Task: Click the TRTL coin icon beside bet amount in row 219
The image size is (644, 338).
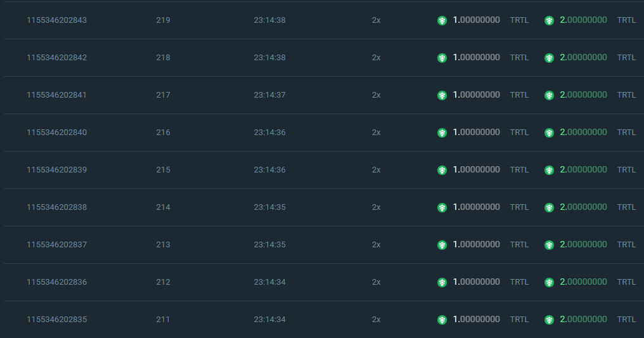Action: [x=442, y=20]
